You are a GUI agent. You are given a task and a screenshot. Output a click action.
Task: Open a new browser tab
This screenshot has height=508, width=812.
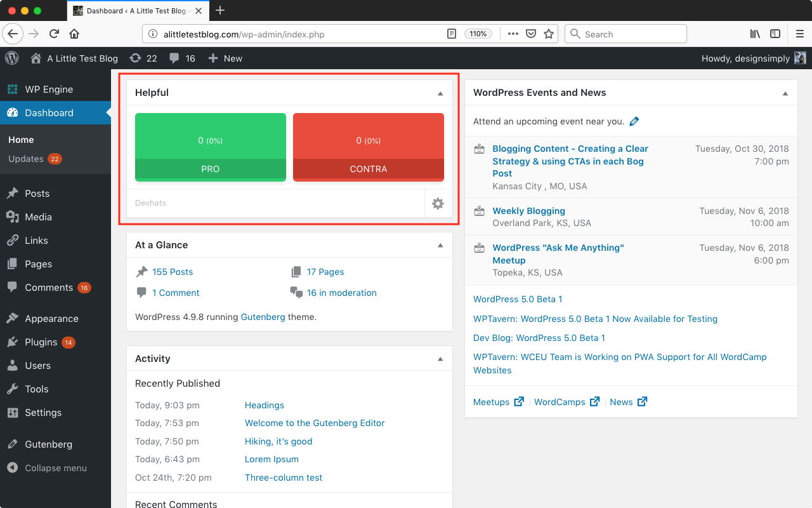click(220, 10)
